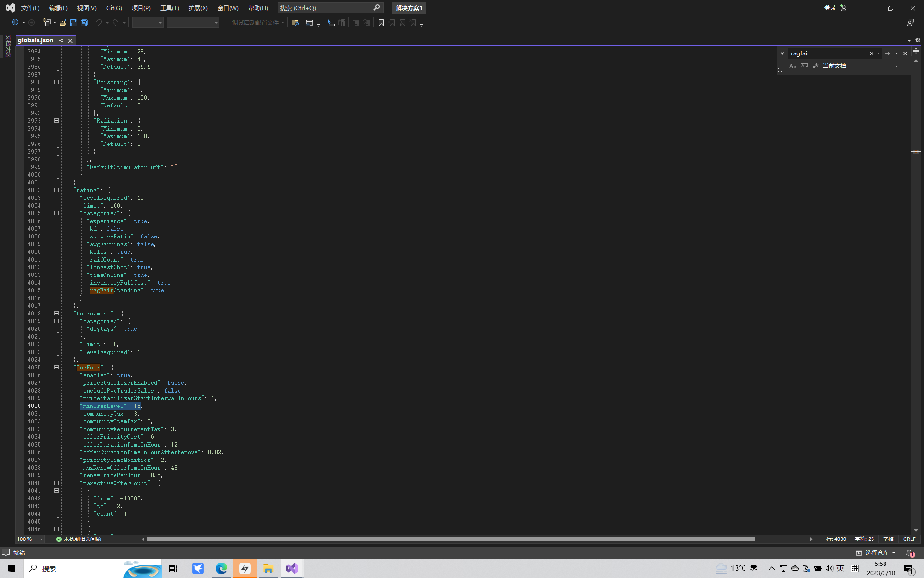Click the vertical scrollbar down arrow
Screen dimensions: 924x578
click(916, 530)
